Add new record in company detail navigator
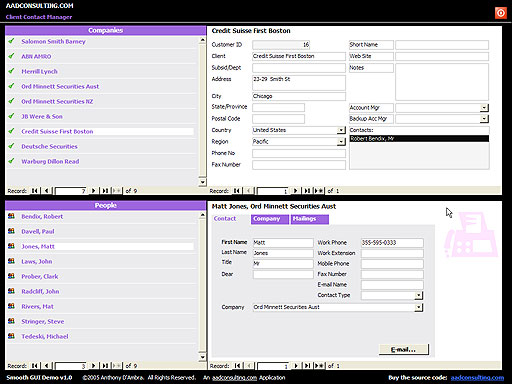 [319, 191]
